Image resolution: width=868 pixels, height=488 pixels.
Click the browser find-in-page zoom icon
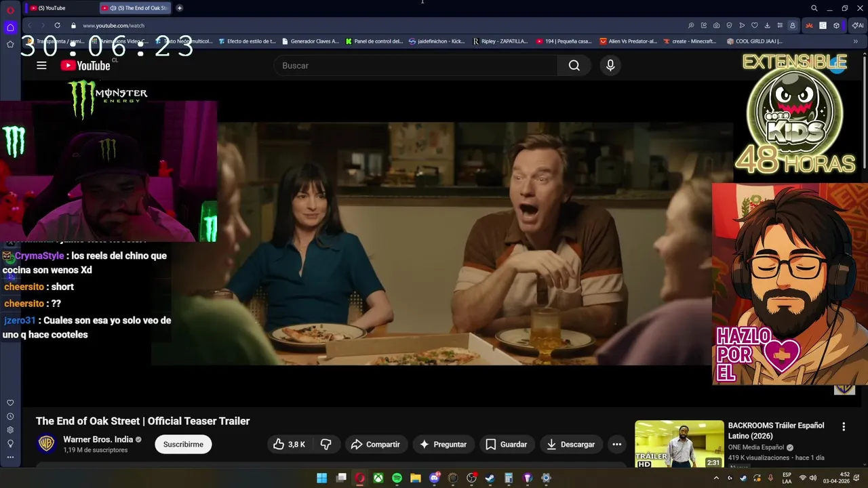pos(691,25)
